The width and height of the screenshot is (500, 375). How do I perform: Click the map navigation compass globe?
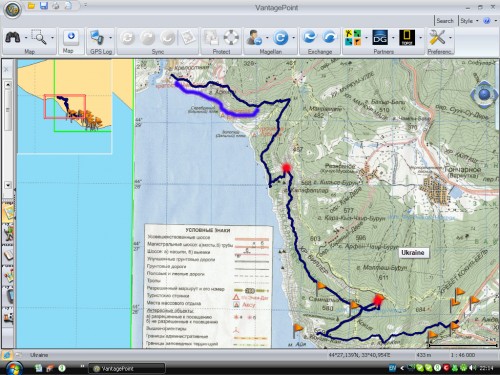point(484,95)
